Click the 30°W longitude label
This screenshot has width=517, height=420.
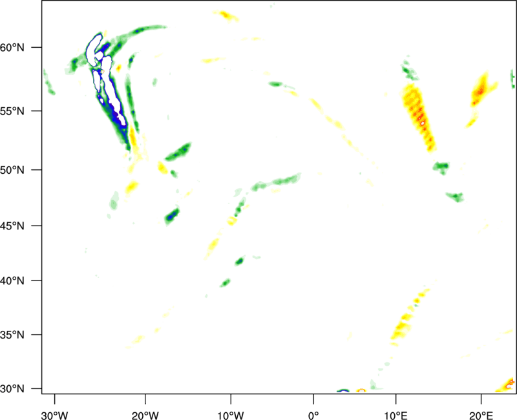pos(55,414)
